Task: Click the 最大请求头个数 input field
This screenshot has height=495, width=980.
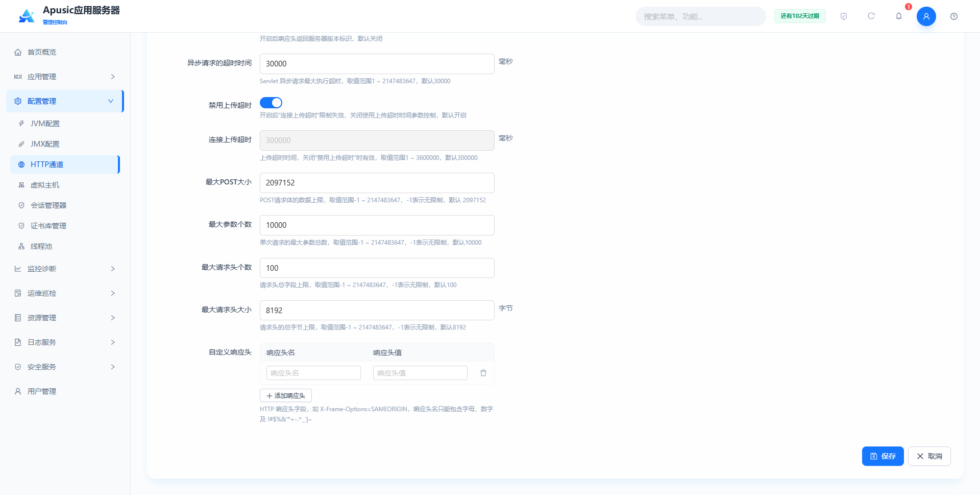Action: (x=377, y=268)
